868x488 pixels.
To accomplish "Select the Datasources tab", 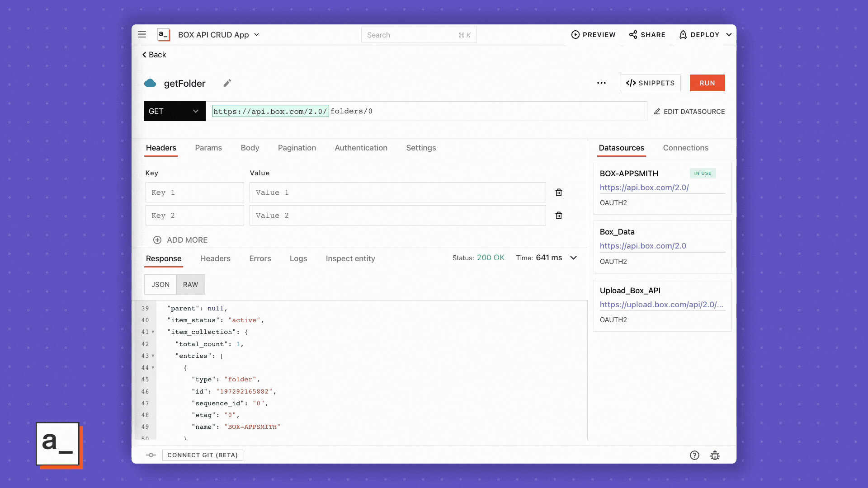I will click(x=622, y=148).
